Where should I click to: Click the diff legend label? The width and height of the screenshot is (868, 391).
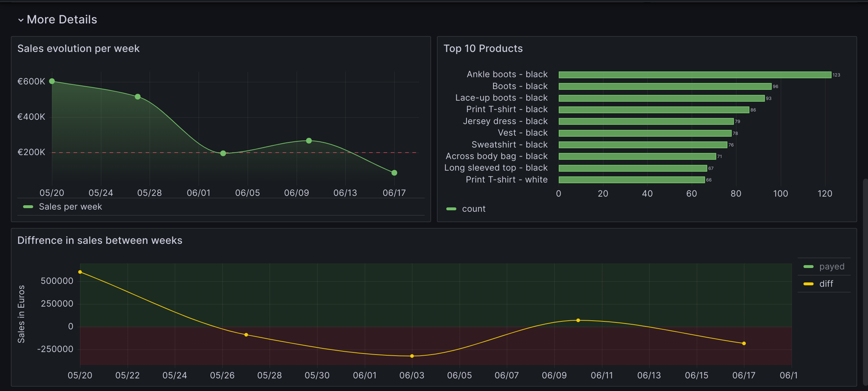826,284
